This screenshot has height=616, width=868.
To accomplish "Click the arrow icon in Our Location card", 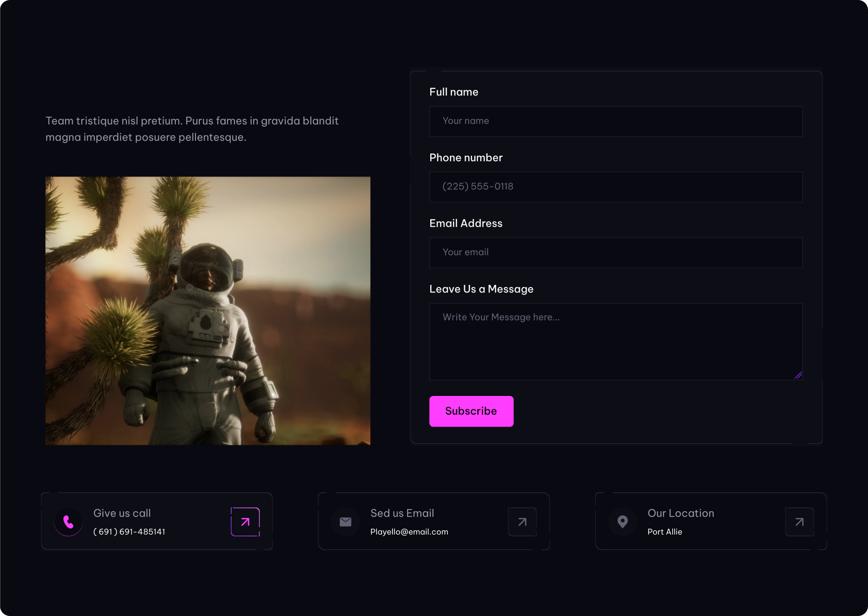I will (x=800, y=522).
